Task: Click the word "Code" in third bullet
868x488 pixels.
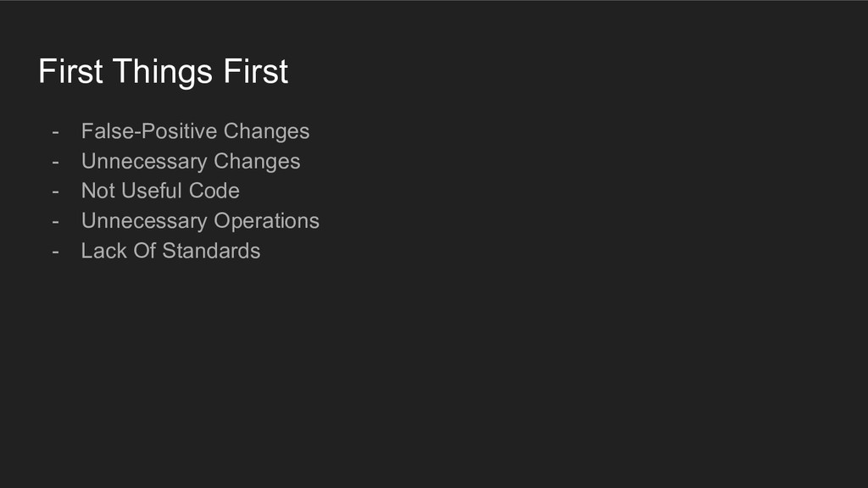Action: pos(214,191)
